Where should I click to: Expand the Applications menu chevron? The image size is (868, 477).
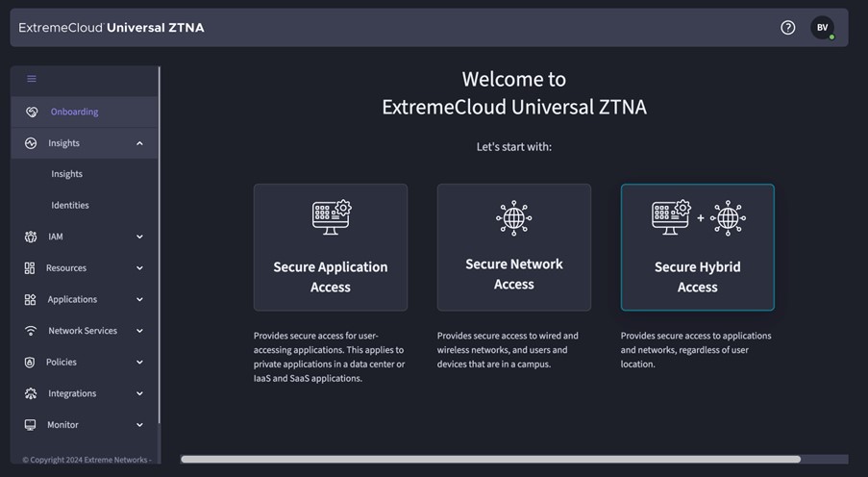(139, 300)
